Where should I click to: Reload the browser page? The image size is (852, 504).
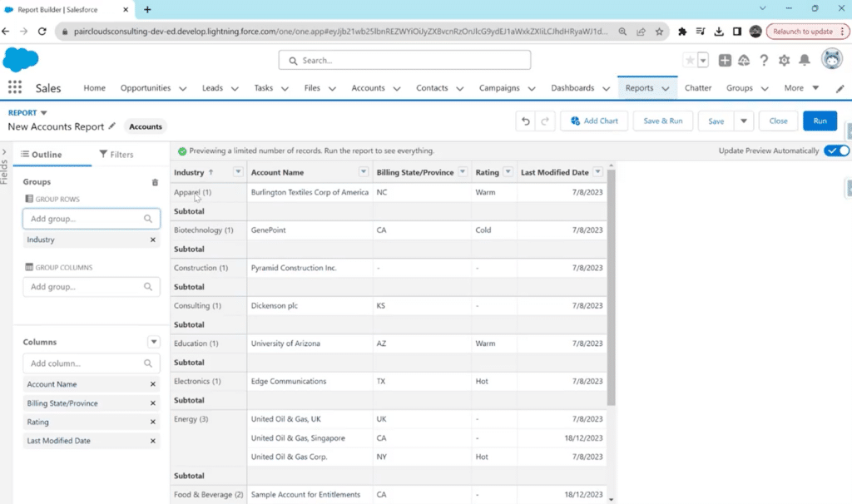point(42,32)
